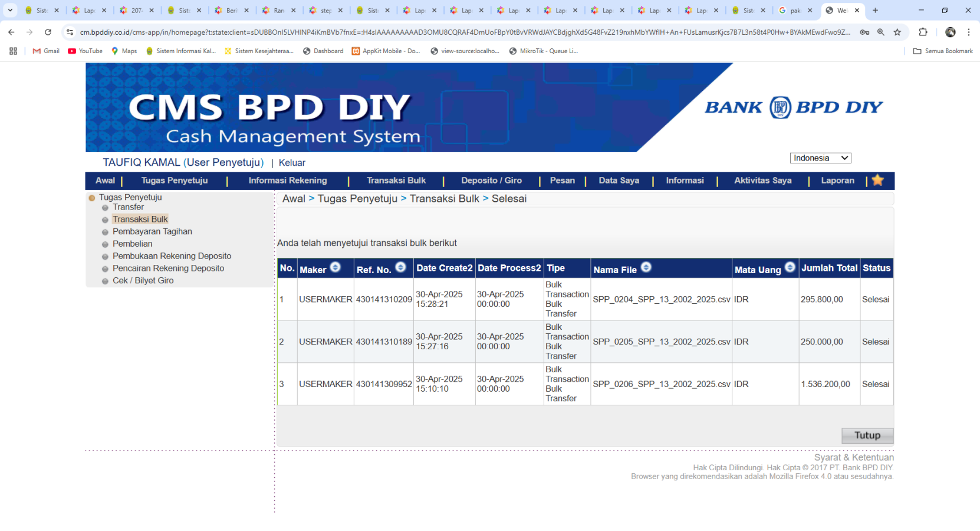Click ref number 430141310189
Viewport: 980px width, 531px height.
pos(384,342)
